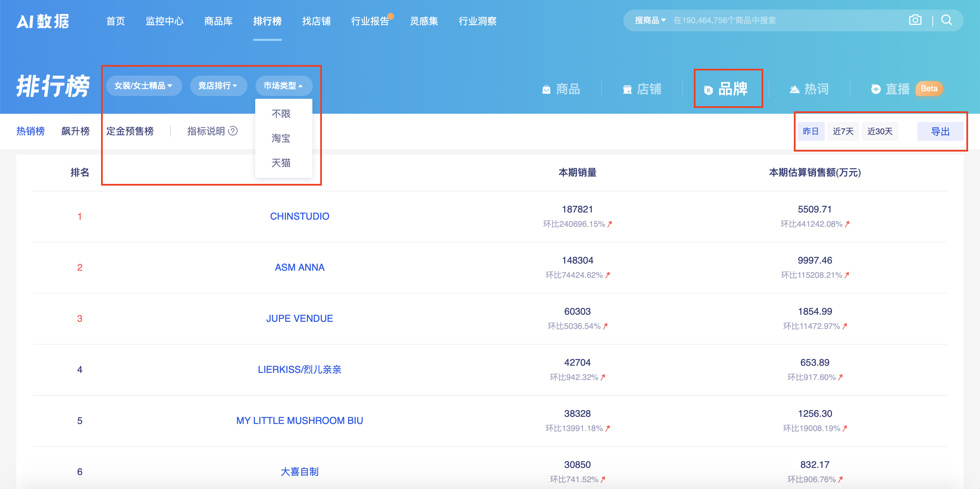Click the magnifier search icon
The width and height of the screenshot is (980, 489).
947,20
